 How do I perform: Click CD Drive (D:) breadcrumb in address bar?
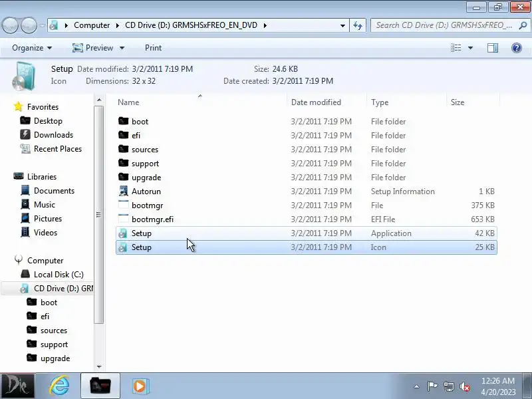click(191, 25)
